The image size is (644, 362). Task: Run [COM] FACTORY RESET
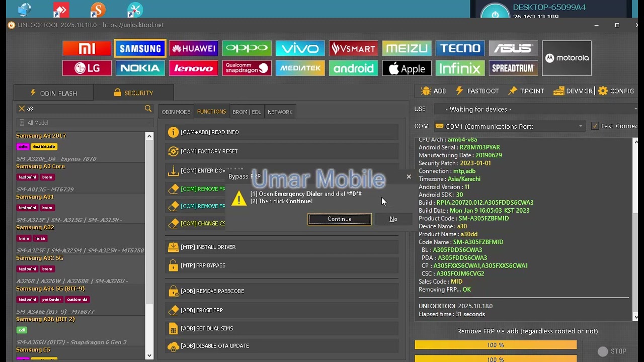tap(282, 151)
